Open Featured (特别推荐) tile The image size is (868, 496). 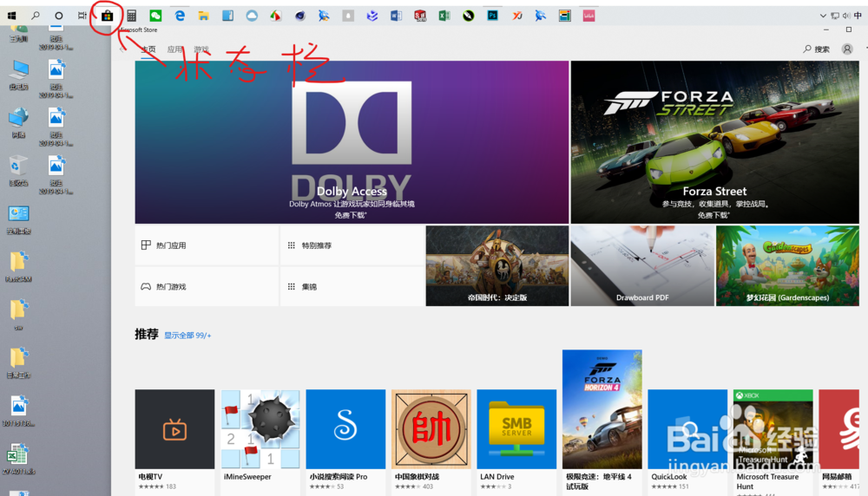coord(352,245)
